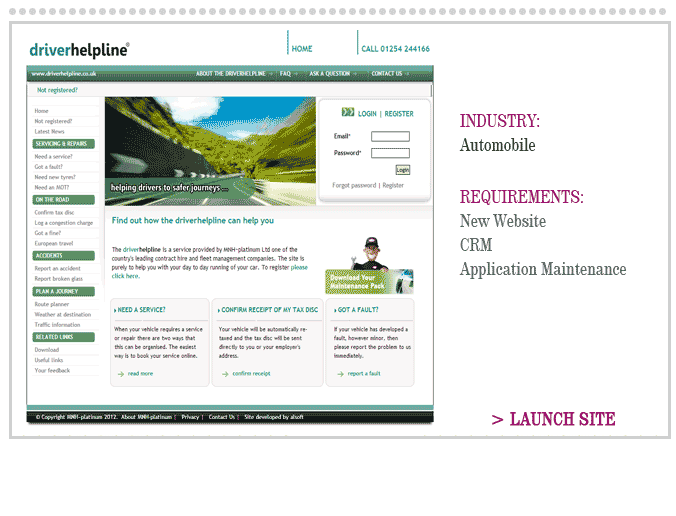This screenshot has height=516, width=676.
Task: Select Contact Us in the green navigation bar
Action: coord(387,73)
